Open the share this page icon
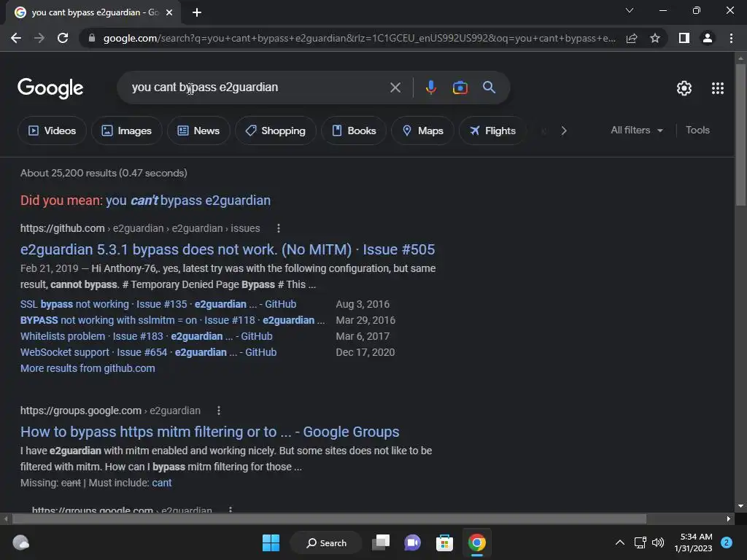This screenshot has height=560, width=747. (x=632, y=38)
